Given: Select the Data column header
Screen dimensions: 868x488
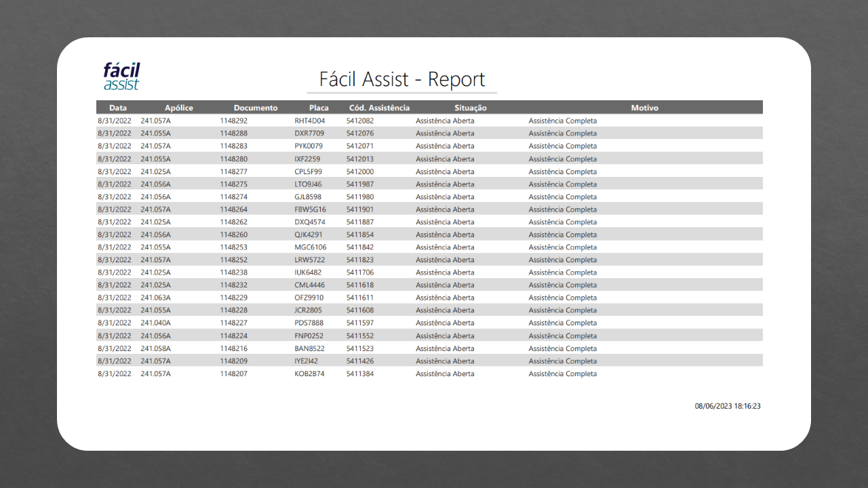Looking at the screenshot, I should (118, 108).
